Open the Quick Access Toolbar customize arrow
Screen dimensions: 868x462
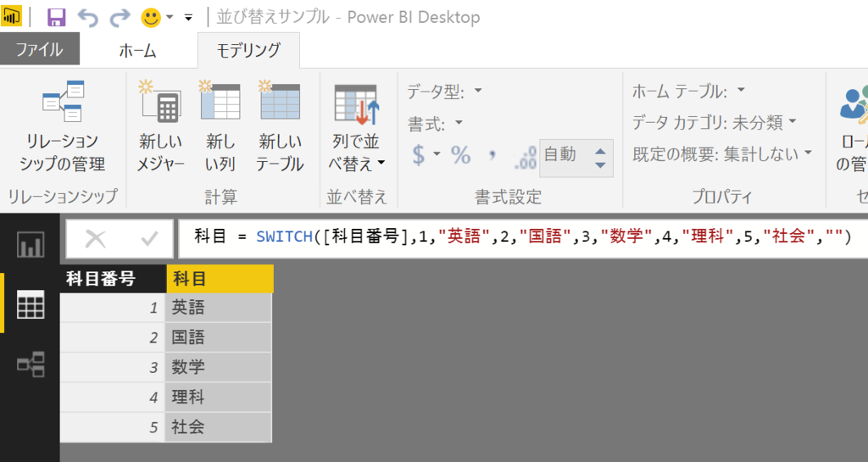[188, 18]
